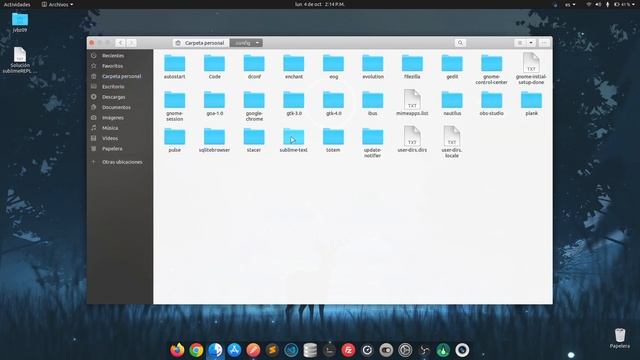This screenshot has height=360, width=640.
Task: Select the sqlitebrowser folder
Action: 214,140
